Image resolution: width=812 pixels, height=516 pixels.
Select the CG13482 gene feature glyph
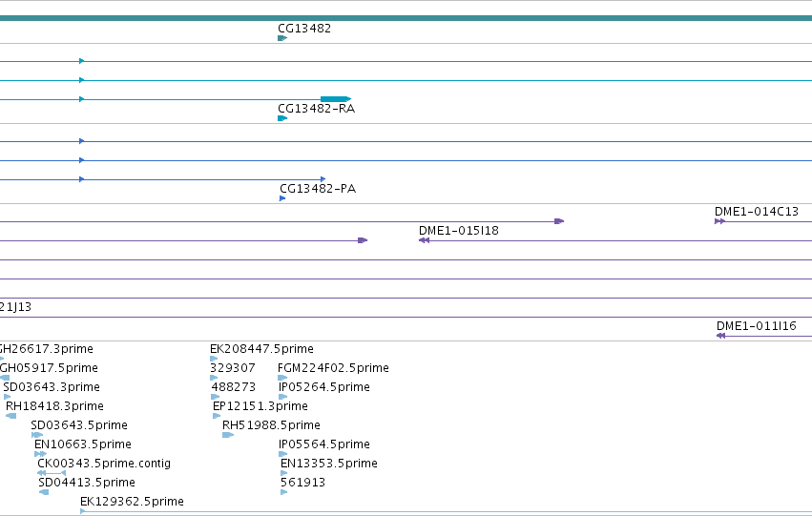[x=282, y=38]
